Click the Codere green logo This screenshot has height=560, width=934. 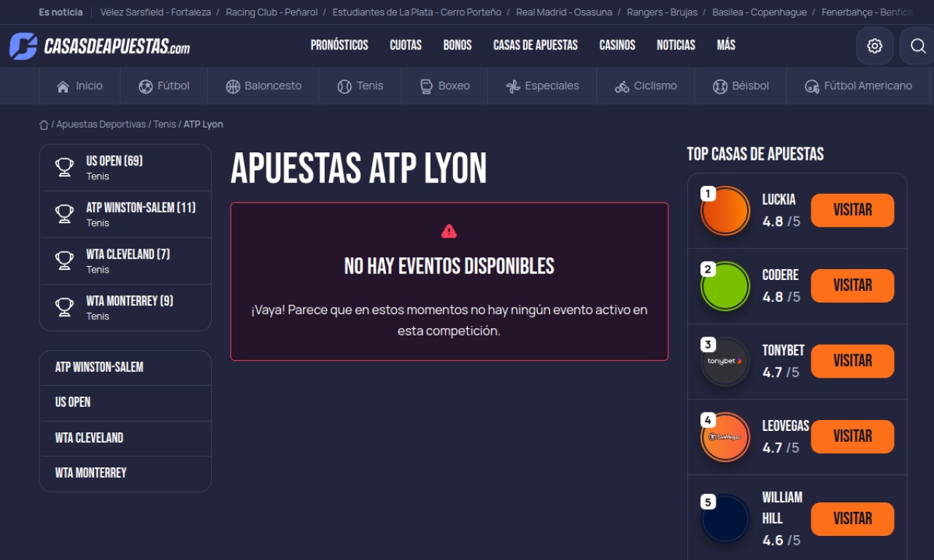click(725, 286)
